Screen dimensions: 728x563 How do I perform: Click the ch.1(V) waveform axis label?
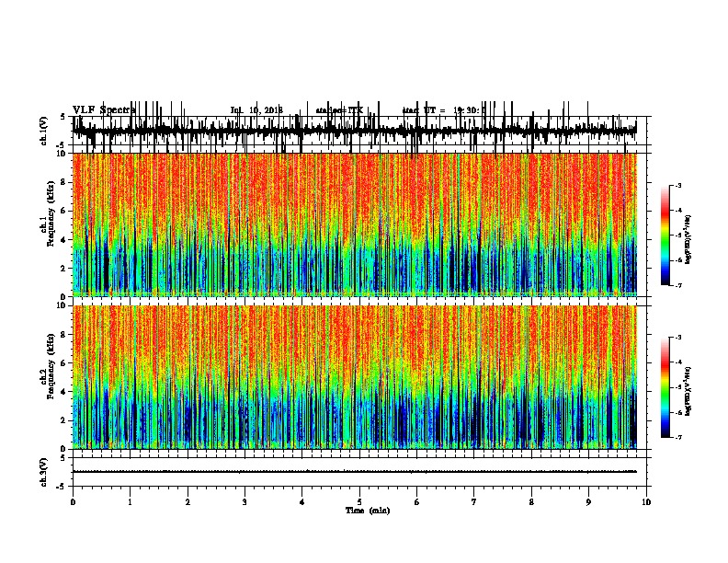pos(44,131)
